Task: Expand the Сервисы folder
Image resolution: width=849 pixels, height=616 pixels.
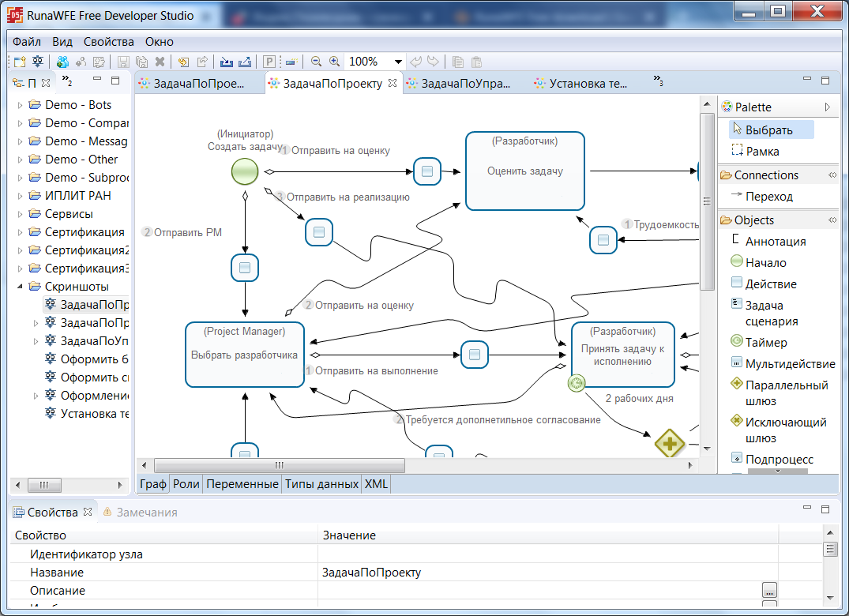Action: point(20,214)
